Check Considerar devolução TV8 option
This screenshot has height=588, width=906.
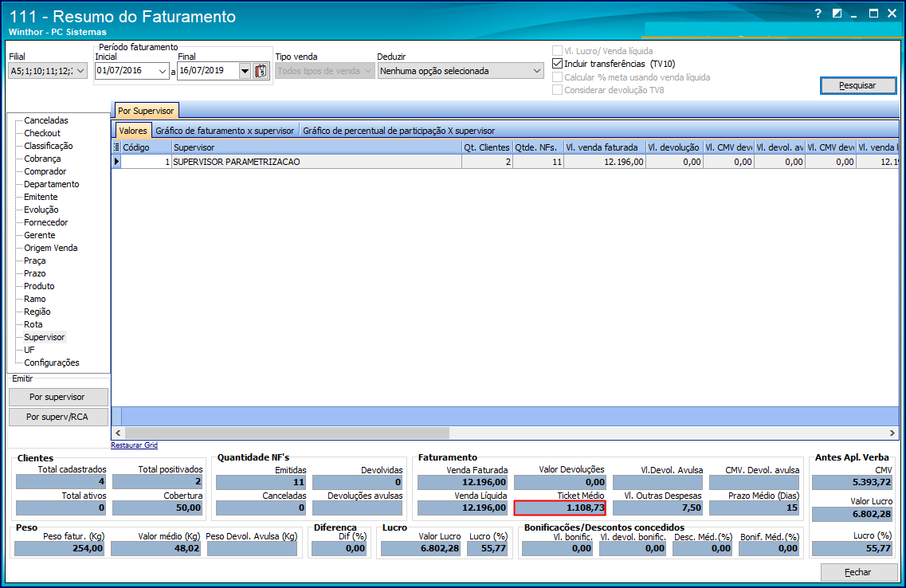pos(558,89)
